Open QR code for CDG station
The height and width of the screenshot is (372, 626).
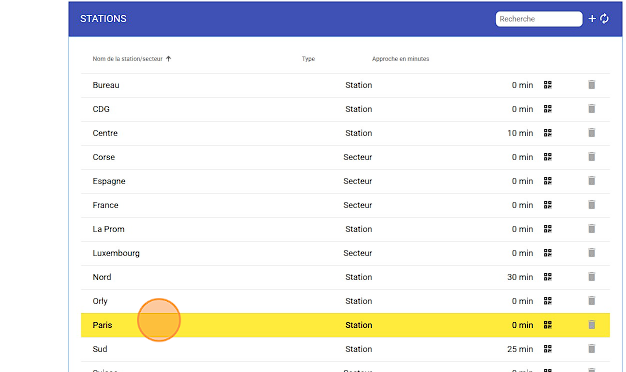coord(548,109)
